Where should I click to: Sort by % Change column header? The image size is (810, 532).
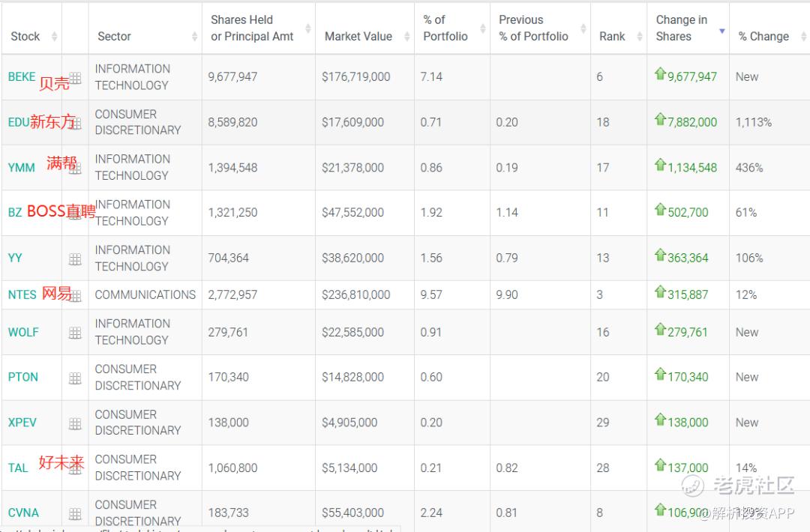763,36
